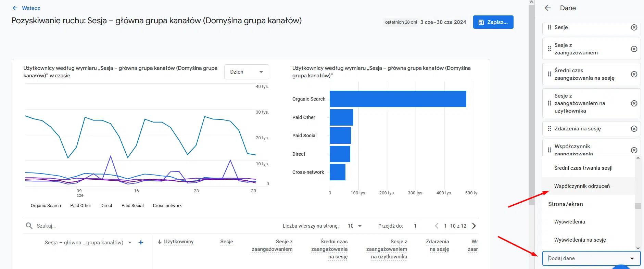Select Wyświetlenia na sesję option

pos(589,240)
